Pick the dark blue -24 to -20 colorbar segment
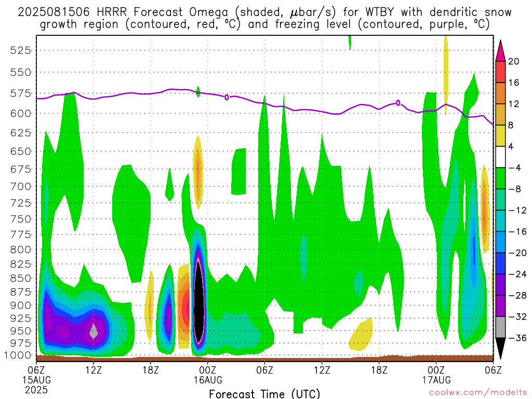Image resolution: width=532 pixels, height=399 pixels. click(500, 263)
